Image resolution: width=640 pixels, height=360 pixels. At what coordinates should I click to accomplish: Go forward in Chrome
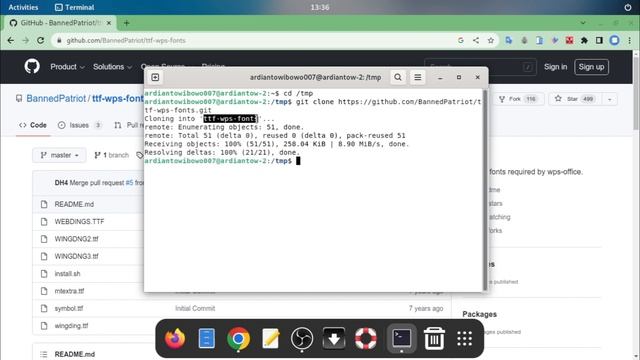(x=25, y=40)
